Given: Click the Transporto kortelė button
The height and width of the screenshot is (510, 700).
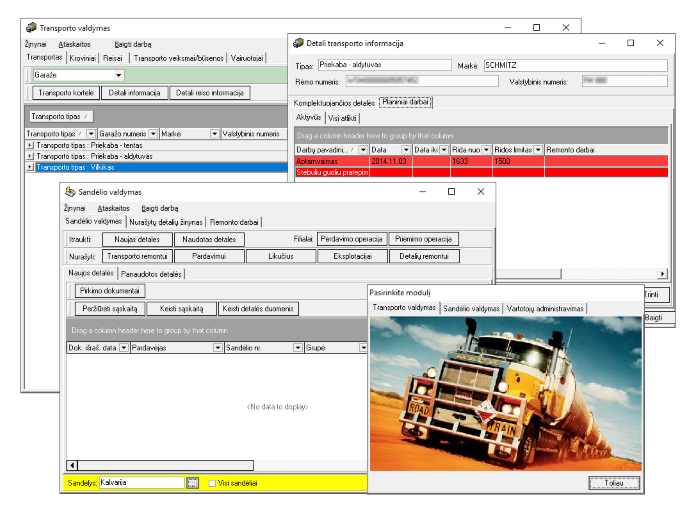Looking at the screenshot, I should (66, 93).
